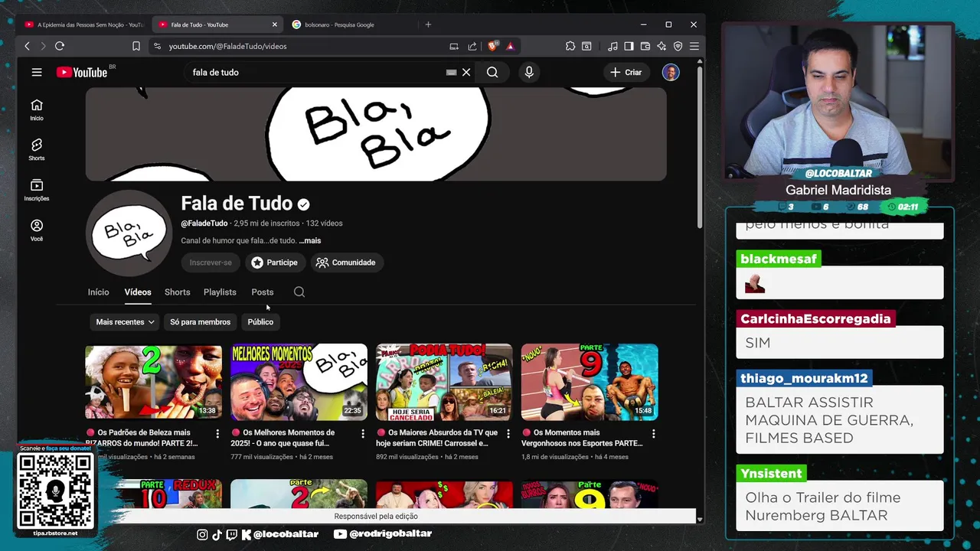The image size is (980, 551).
Task: Search within the channel using magnifier icon
Action: 299,292
